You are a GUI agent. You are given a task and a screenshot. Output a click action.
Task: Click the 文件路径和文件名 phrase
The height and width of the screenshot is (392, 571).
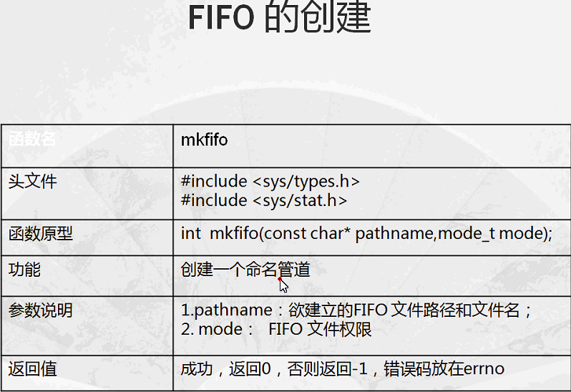[455, 310]
